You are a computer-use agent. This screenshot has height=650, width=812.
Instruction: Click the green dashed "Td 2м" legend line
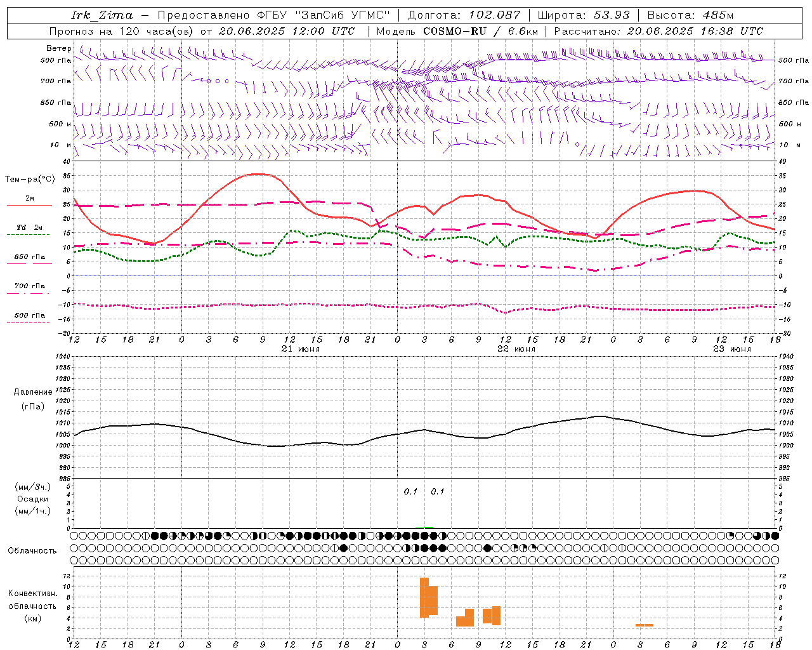click(x=28, y=235)
